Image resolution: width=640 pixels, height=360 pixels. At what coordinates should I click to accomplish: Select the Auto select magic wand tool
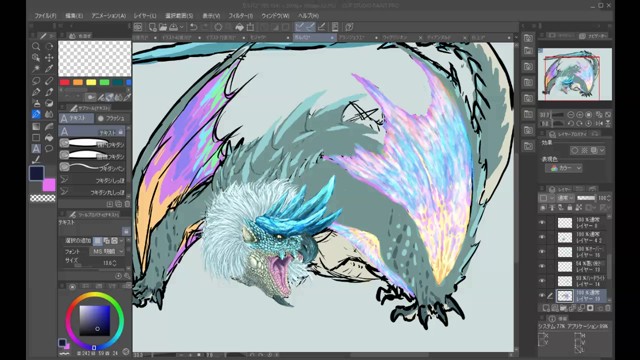click(x=36, y=69)
